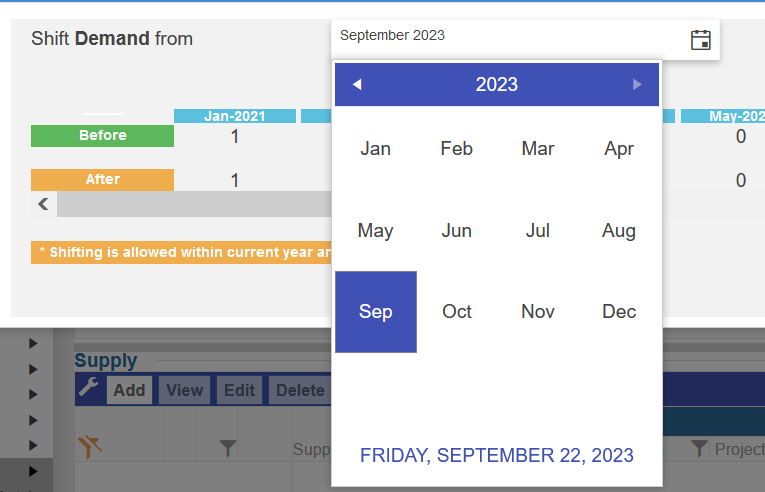The height and width of the screenshot is (492, 765).
Task: Go to previous year in calendar
Action: click(x=357, y=84)
